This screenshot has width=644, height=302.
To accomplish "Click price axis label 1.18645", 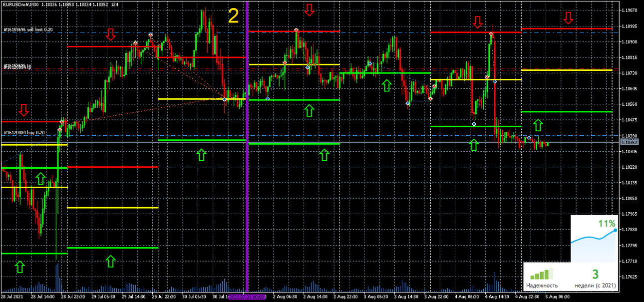I will click(629, 89).
